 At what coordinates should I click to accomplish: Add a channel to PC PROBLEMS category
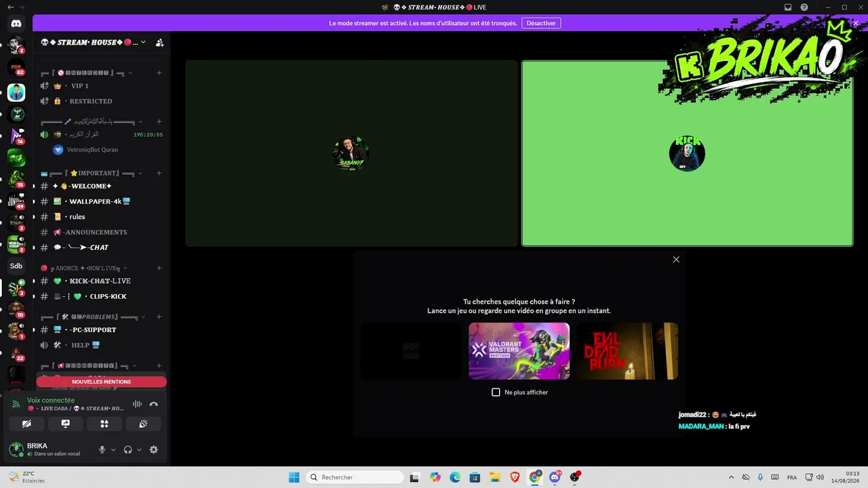coord(159,317)
